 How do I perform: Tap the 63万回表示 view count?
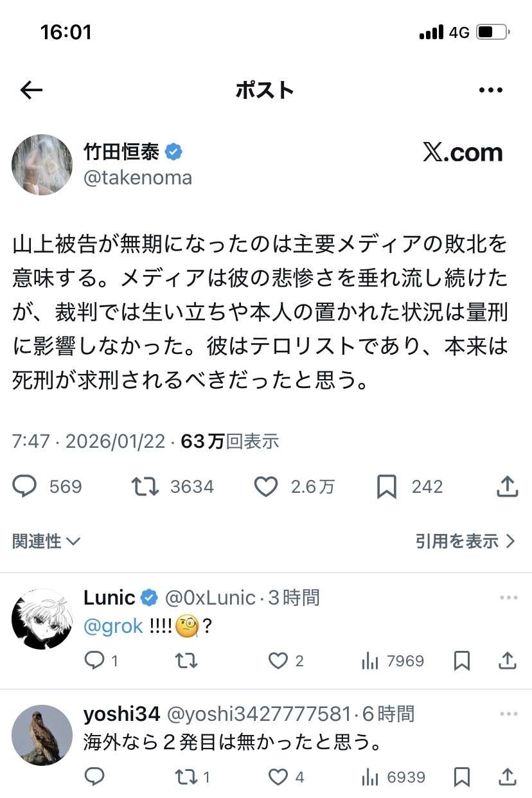tap(230, 441)
